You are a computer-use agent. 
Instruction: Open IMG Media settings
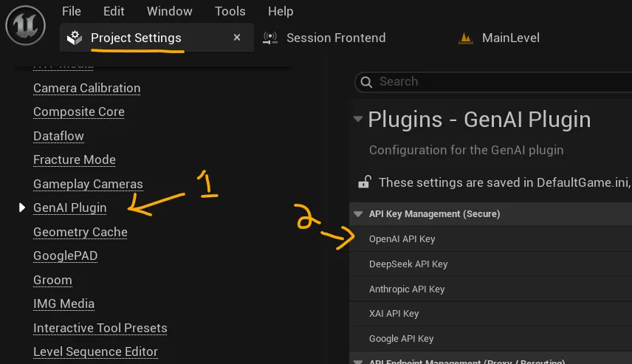point(63,303)
